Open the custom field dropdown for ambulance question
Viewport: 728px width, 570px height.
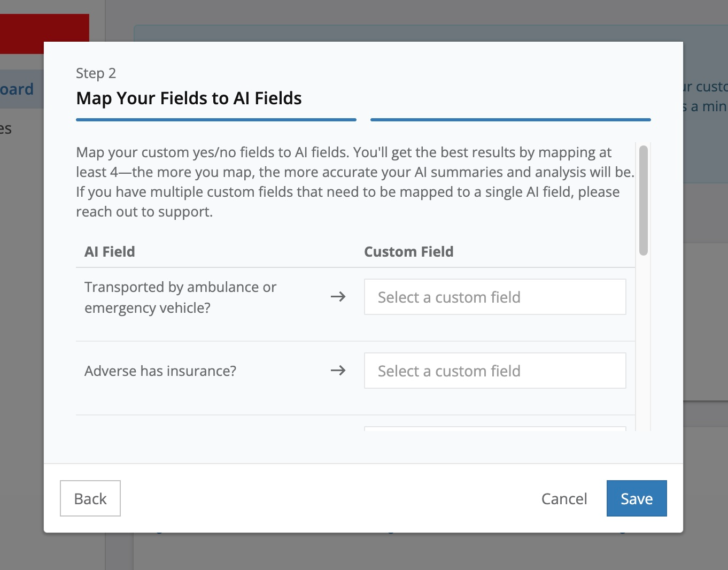pyautogui.click(x=494, y=297)
